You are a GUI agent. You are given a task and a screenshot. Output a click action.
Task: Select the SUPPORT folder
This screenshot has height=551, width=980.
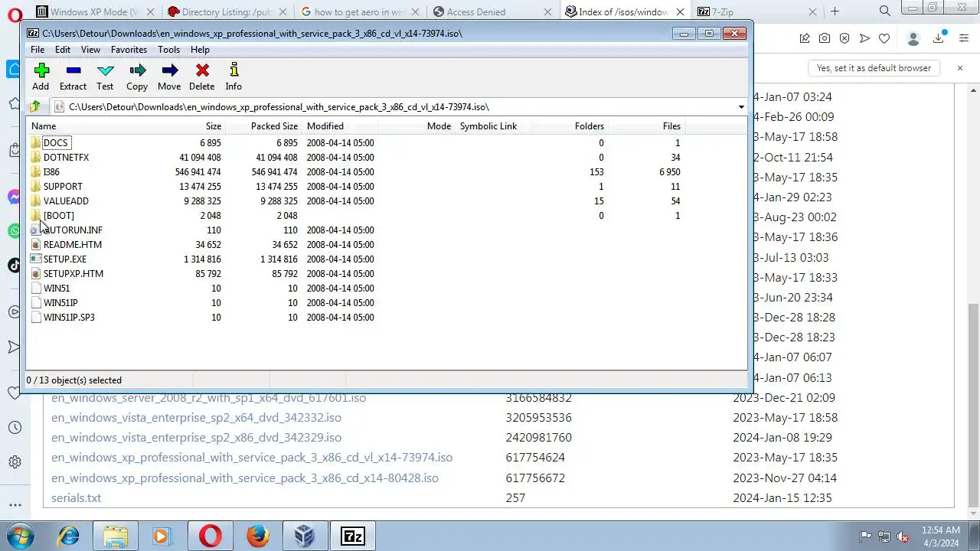pos(63,187)
